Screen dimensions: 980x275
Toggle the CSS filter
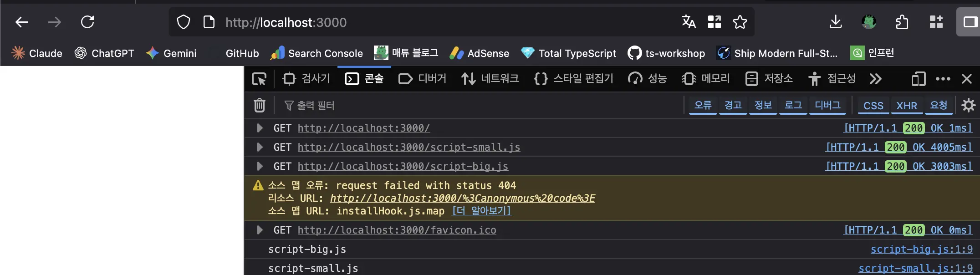point(873,105)
